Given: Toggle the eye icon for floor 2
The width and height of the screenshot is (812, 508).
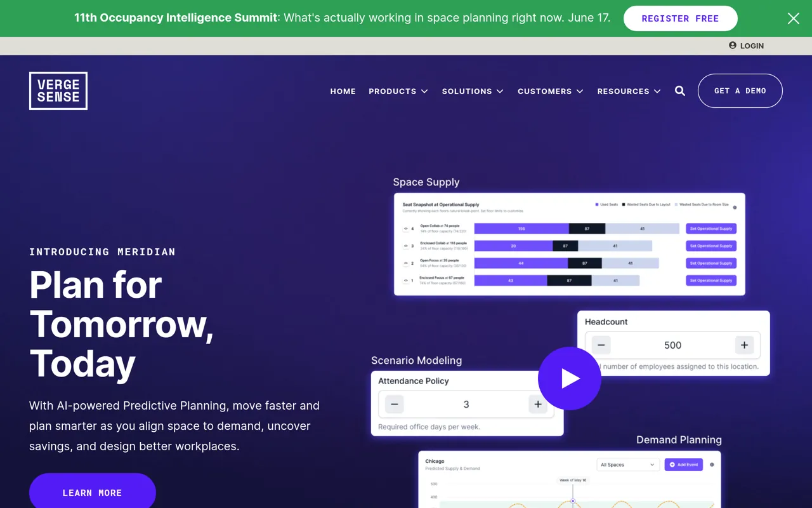Looking at the screenshot, I should [406, 263].
